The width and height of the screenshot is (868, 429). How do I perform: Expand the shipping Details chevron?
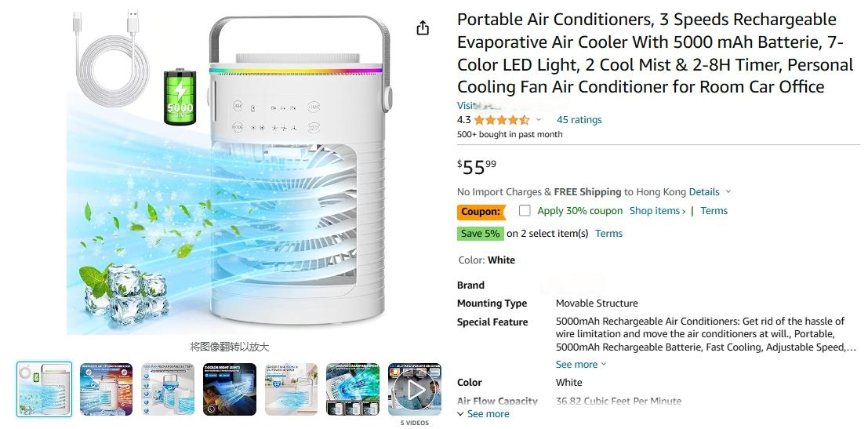coord(728,192)
